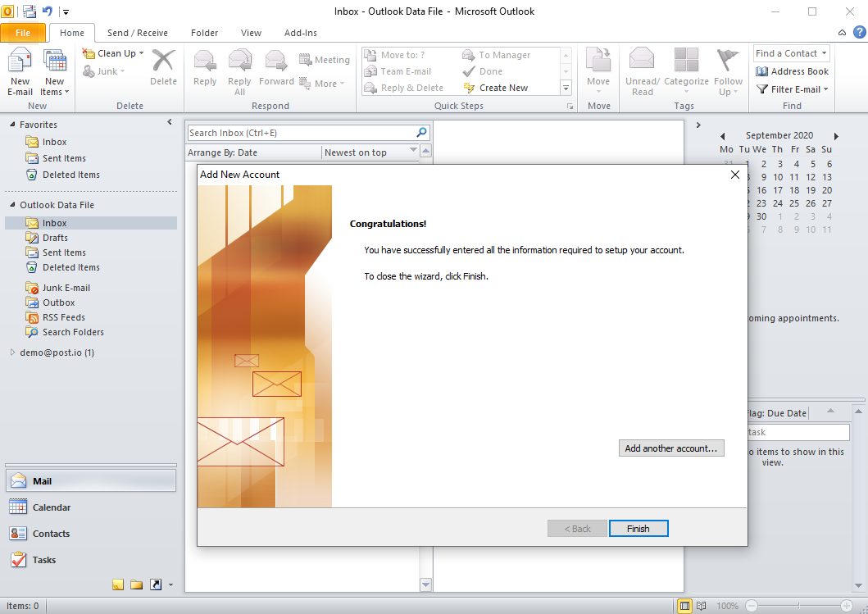Image resolution: width=868 pixels, height=614 pixels.
Task: Select the Reply & Delete quick step
Action: [403, 88]
